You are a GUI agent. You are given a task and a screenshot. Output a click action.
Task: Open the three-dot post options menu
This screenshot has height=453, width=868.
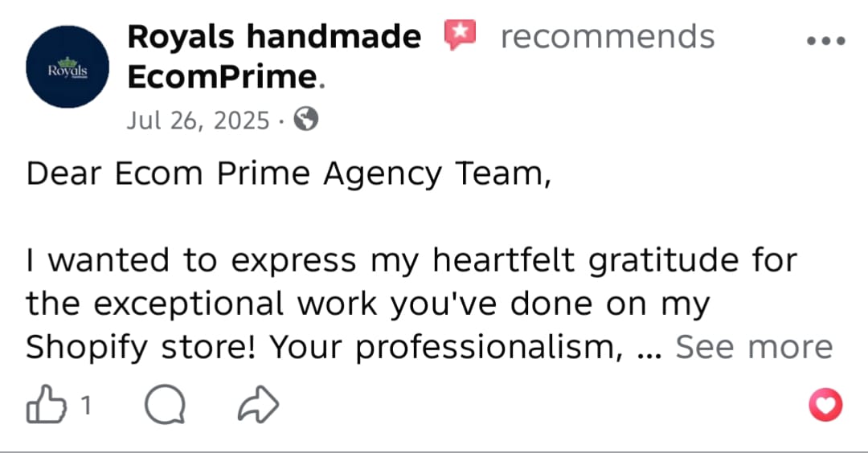click(825, 42)
